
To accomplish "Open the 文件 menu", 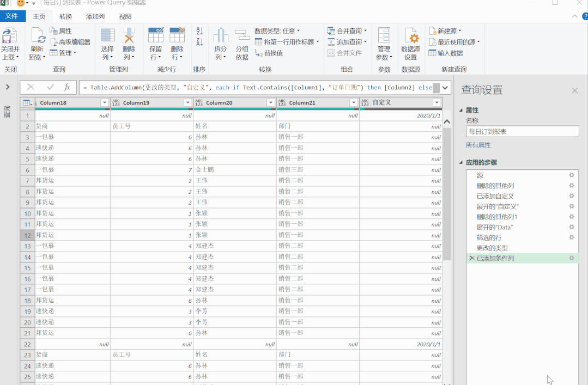I will [x=11, y=16].
